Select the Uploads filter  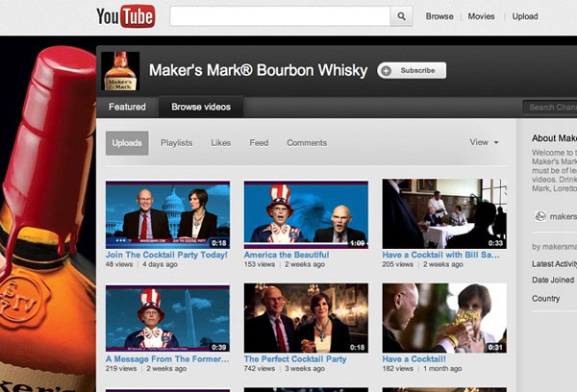click(127, 143)
